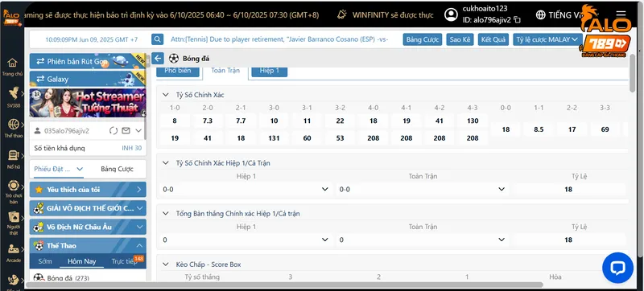Open Bảng Cược tab in the left panel
Image resolution: width=644 pixels, height=291 pixels.
(x=117, y=169)
